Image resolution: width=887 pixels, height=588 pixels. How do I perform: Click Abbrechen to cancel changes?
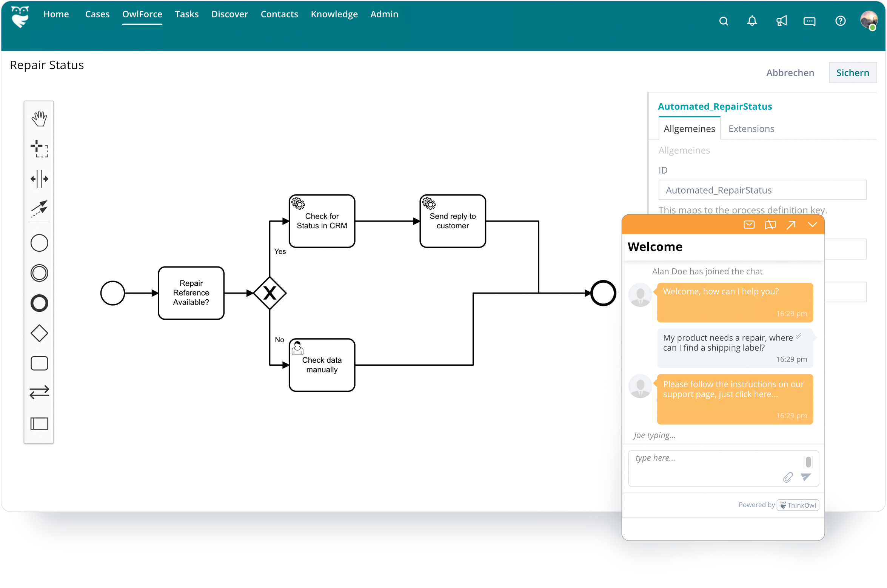[x=791, y=72]
